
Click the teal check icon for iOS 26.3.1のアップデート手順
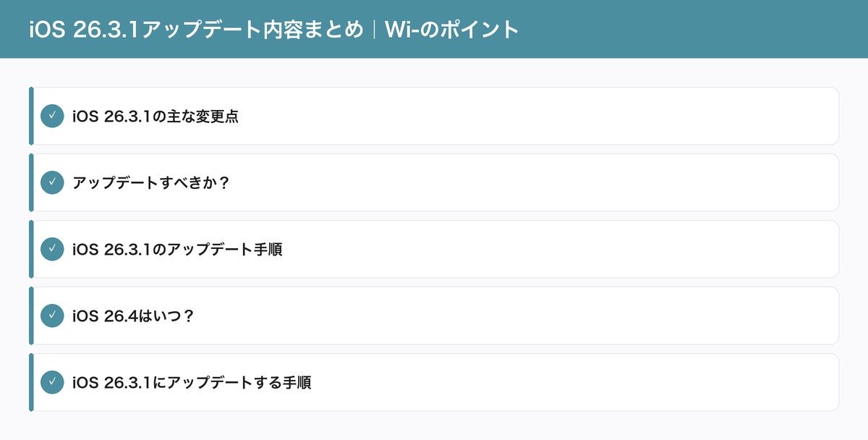click(x=52, y=249)
